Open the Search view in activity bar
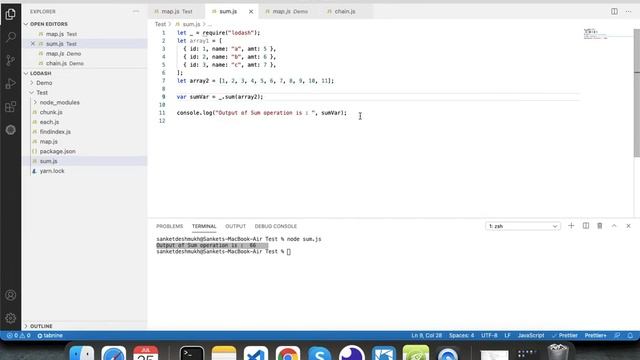640x360 pixels. tap(11, 37)
